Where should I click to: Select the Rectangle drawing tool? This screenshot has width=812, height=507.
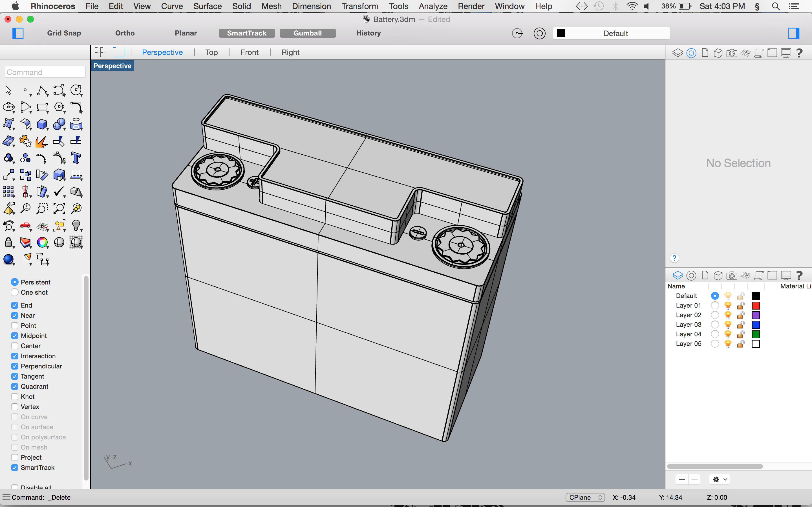pos(42,107)
